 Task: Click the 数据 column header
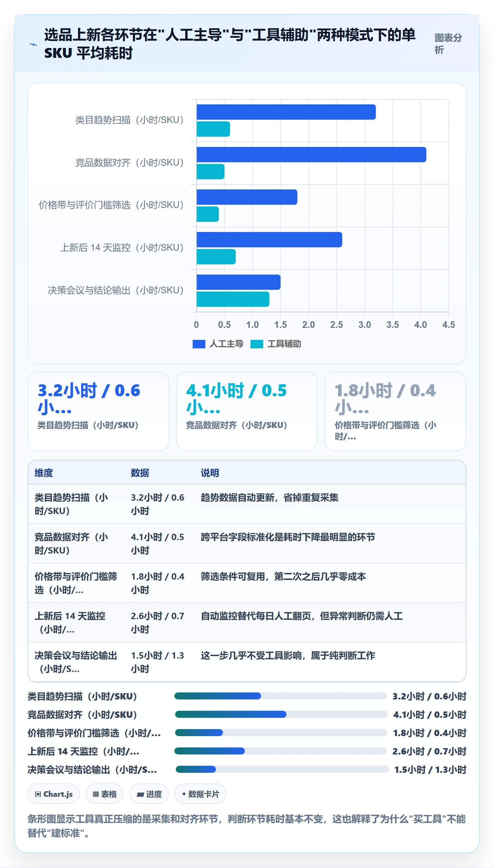[x=140, y=473]
